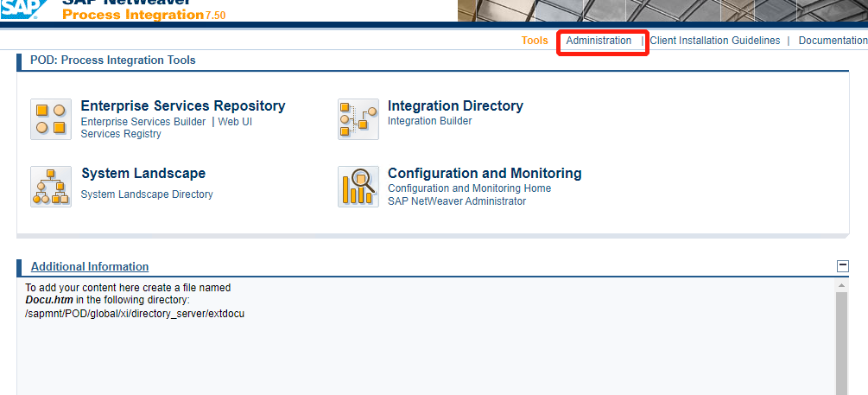Click the Configuration and Monitoring chart icon
The width and height of the screenshot is (868, 395).
coord(358,187)
